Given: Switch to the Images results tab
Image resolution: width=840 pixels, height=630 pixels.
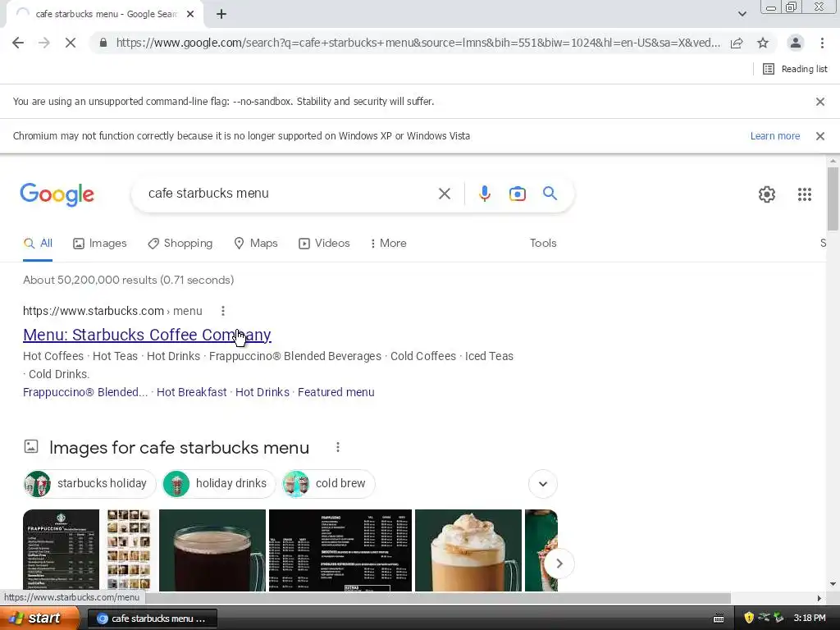Looking at the screenshot, I should pyautogui.click(x=99, y=243).
